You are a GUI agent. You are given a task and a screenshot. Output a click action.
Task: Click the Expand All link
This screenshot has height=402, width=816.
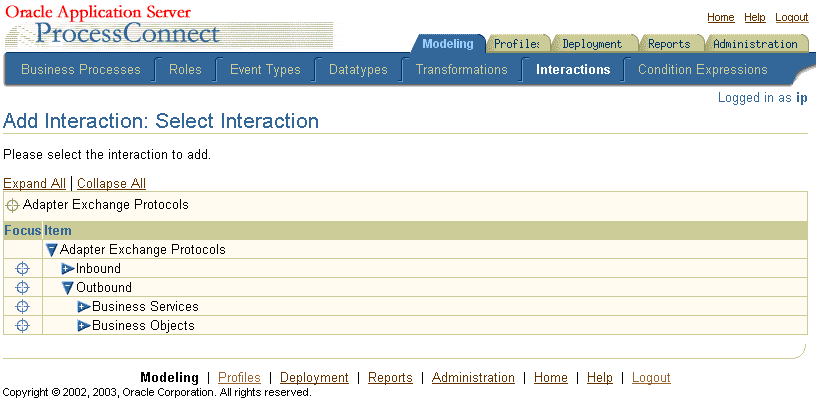pyautogui.click(x=34, y=183)
